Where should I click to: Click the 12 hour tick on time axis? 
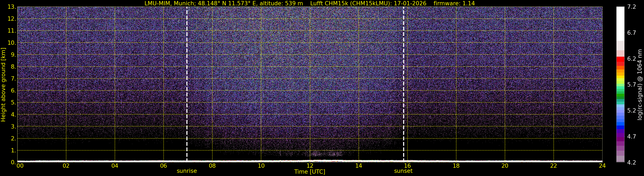310,166
